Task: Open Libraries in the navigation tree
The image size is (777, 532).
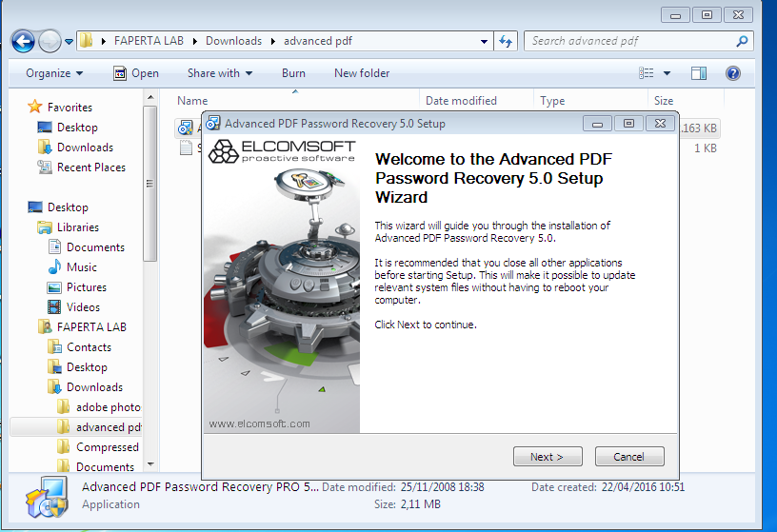Action: [x=78, y=227]
